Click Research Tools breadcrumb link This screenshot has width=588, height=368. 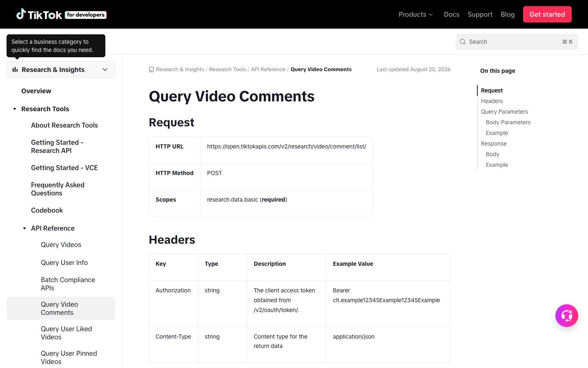[227, 70]
